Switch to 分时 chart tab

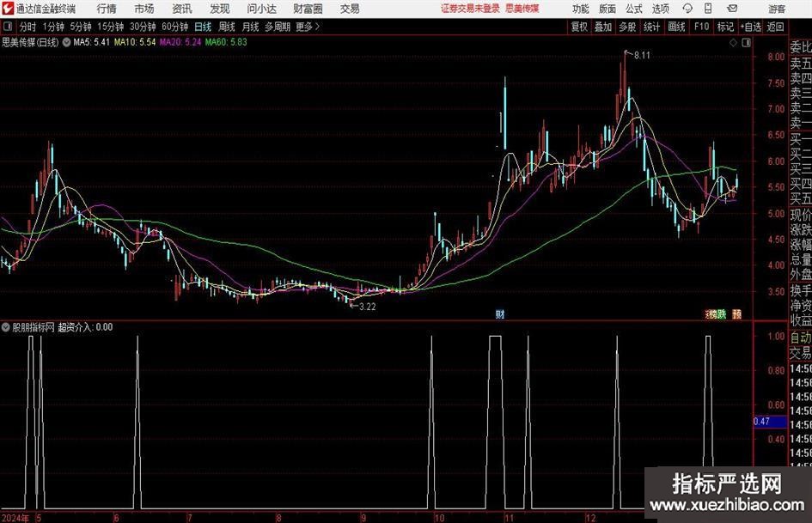pos(27,27)
